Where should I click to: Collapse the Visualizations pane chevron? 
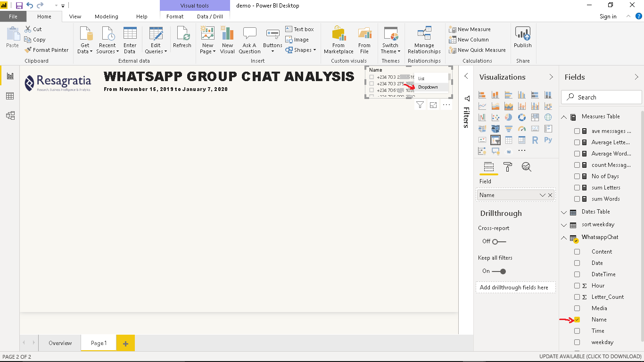tap(551, 77)
